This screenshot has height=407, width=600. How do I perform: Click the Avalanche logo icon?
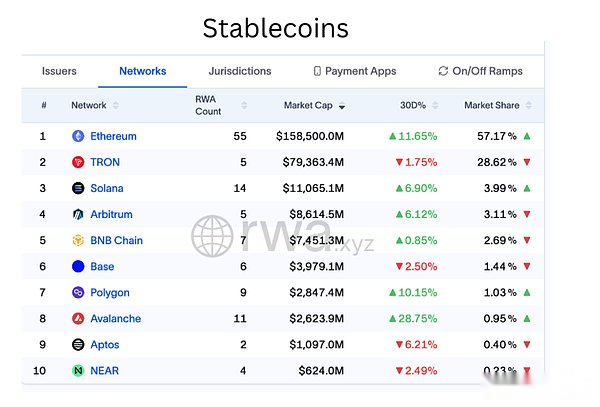pyautogui.click(x=78, y=318)
